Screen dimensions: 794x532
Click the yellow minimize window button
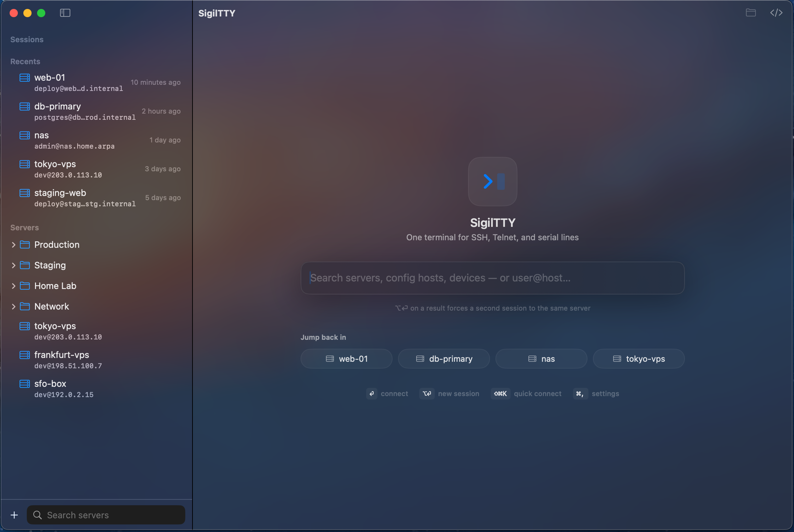pyautogui.click(x=27, y=13)
